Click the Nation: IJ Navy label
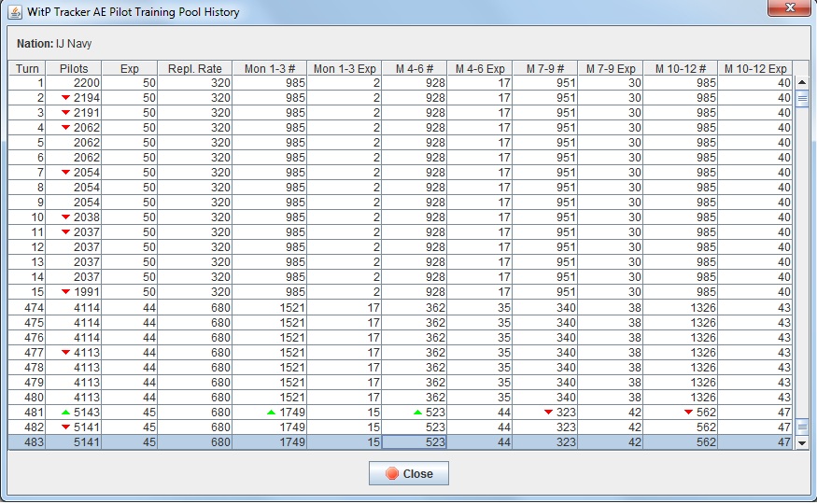The height and width of the screenshot is (504, 817). pyautogui.click(x=54, y=44)
